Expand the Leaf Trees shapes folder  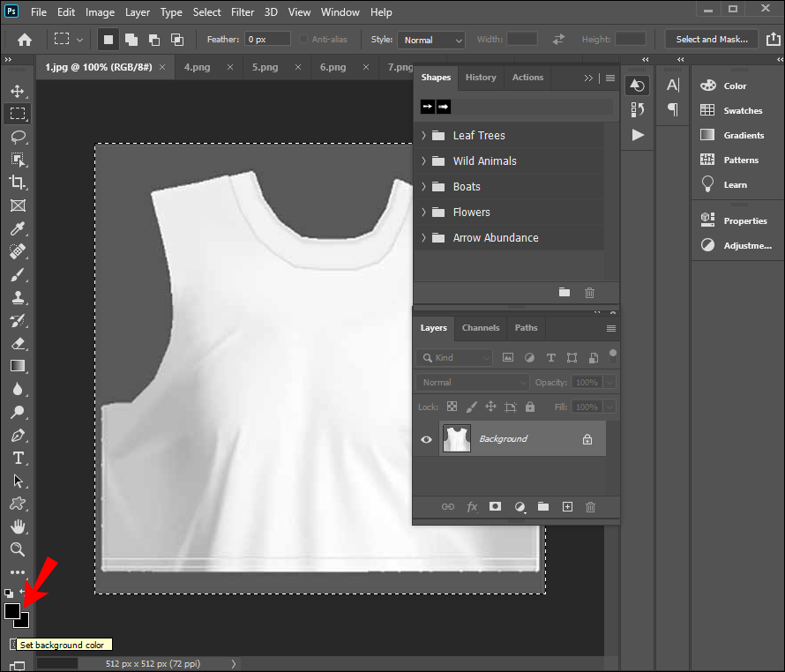[424, 136]
